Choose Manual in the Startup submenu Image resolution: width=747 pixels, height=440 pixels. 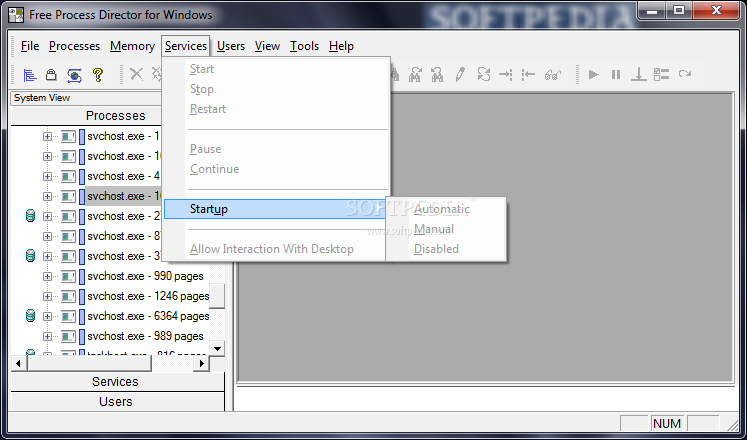click(434, 229)
